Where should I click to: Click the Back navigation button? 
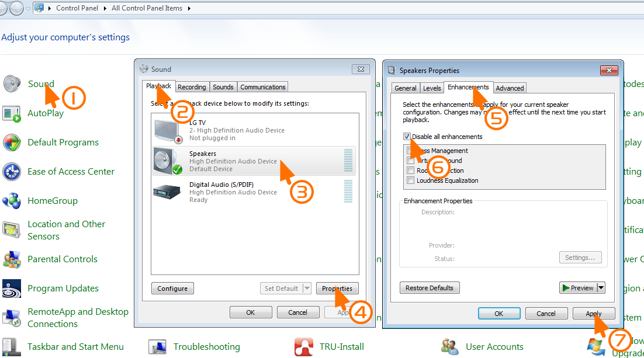[3, 8]
